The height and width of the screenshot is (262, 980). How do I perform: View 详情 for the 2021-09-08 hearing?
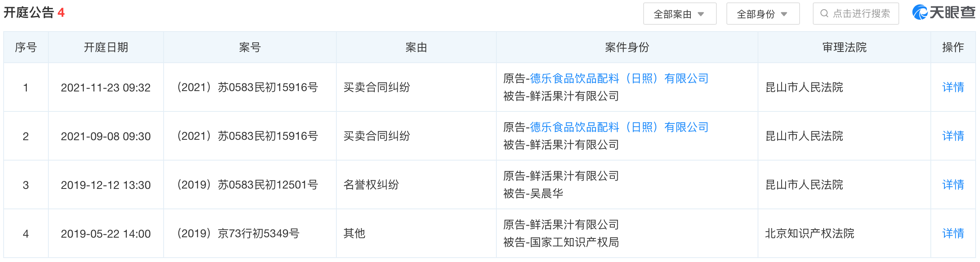pos(953,136)
